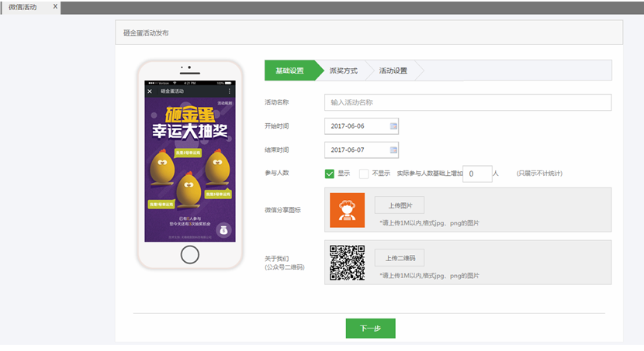Image resolution: width=644 pixels, height=351 pixels.
Task: Select the 基础设置 step tab
Action: (289, 71)
